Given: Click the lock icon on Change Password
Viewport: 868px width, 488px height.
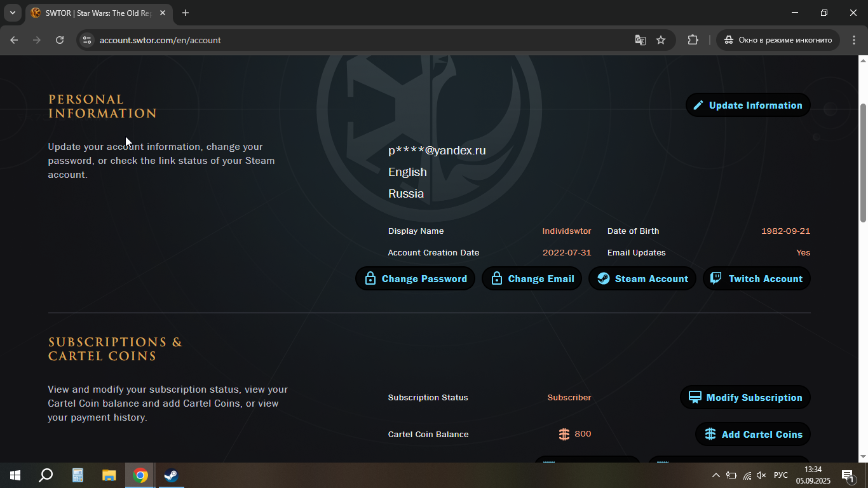Looking at the screenshot, I should click(370, 278).
